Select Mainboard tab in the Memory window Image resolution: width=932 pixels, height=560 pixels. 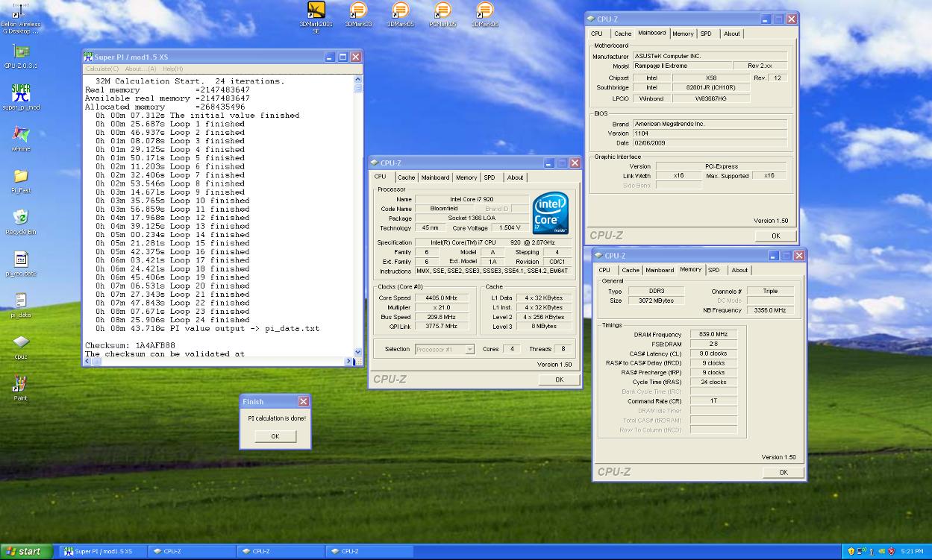(660, 270)
